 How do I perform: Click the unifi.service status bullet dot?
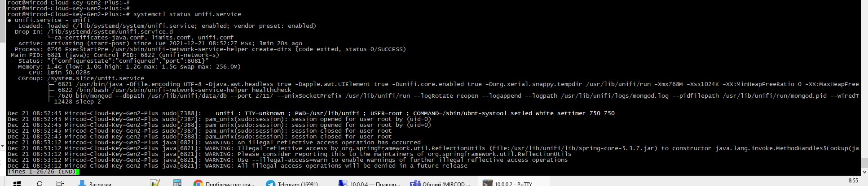(9, 20)
